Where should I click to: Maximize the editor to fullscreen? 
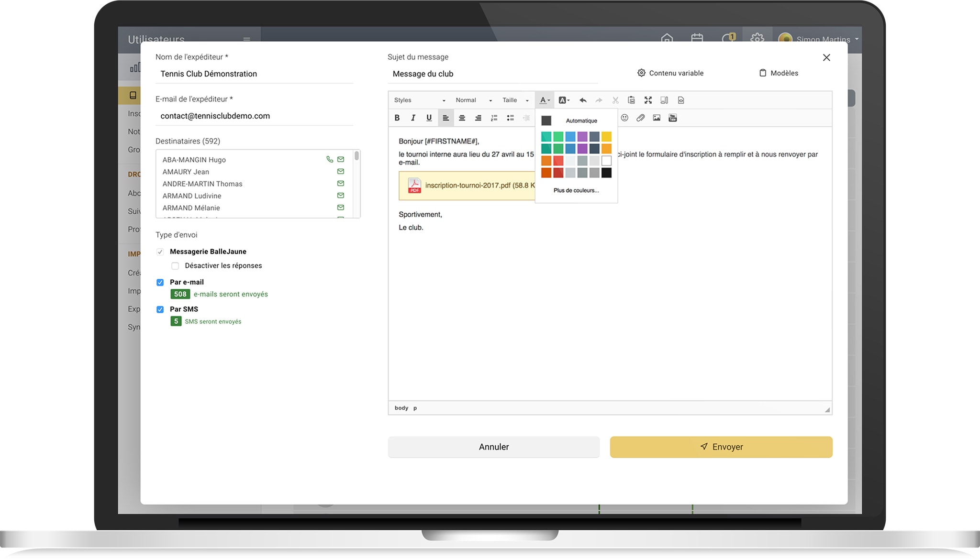[648, 100]
